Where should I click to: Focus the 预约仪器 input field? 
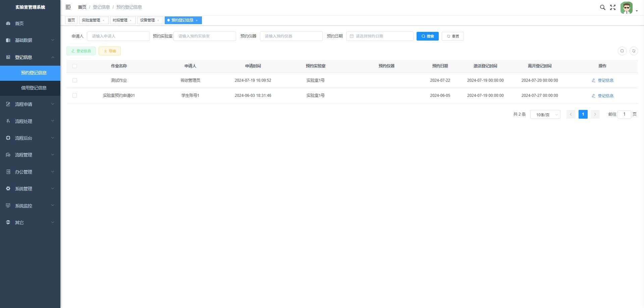(291, 36)
